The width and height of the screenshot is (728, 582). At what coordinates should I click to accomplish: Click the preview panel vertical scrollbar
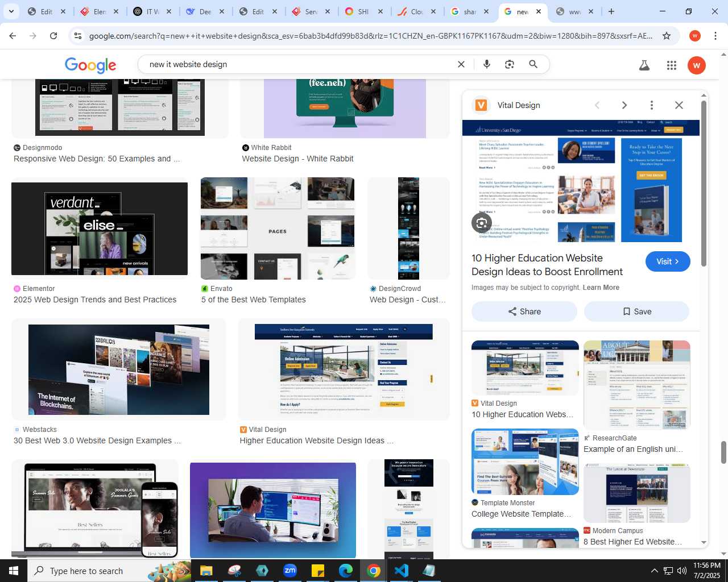click(704, 184)
